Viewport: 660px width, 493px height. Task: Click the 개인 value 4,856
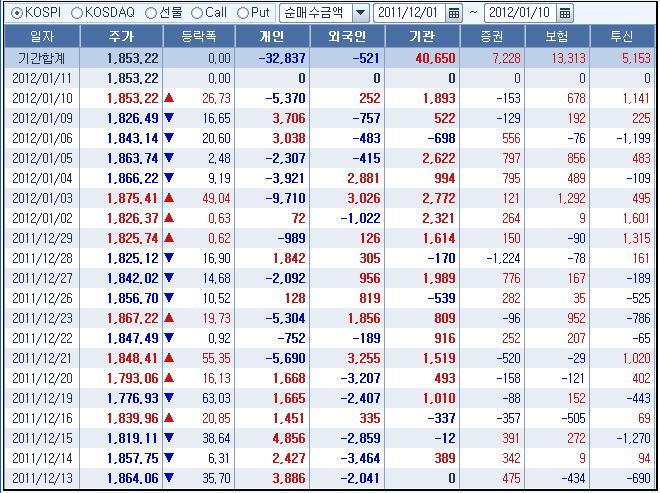click(x=289, y=438)
